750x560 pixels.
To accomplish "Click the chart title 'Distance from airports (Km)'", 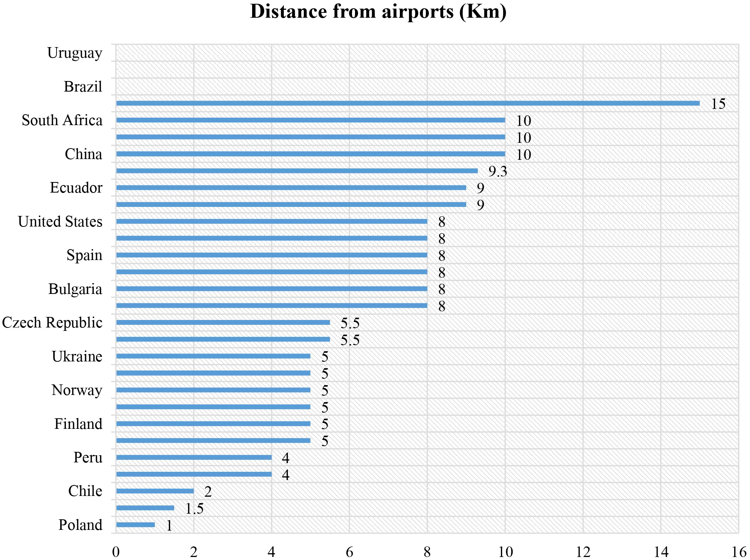I will [x=378, y=12].
